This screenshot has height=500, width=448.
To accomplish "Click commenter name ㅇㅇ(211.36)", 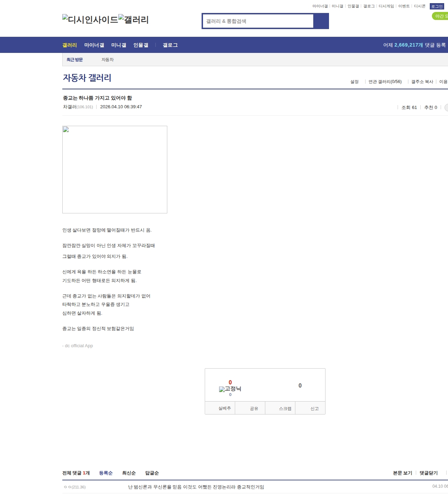I will [75, 487].
